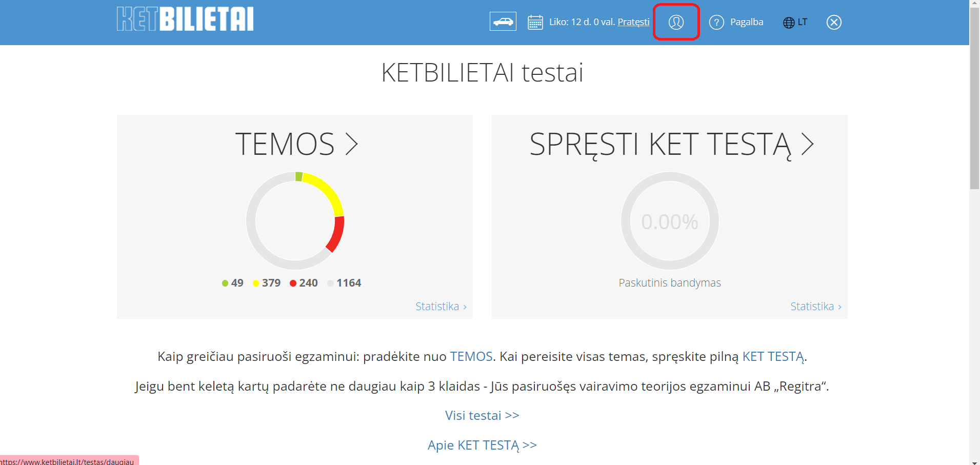
Task: Open Statistika link under KET test panel
Action: click(815, 307)
